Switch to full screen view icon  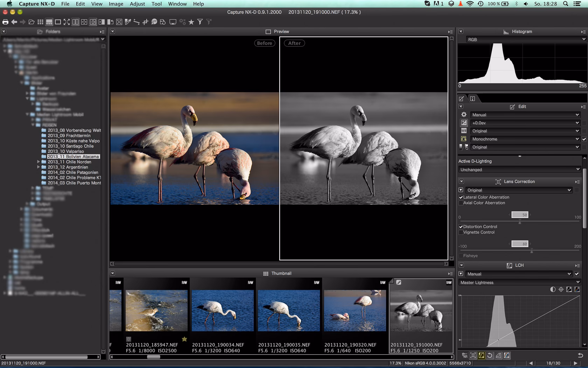[66, 22]
